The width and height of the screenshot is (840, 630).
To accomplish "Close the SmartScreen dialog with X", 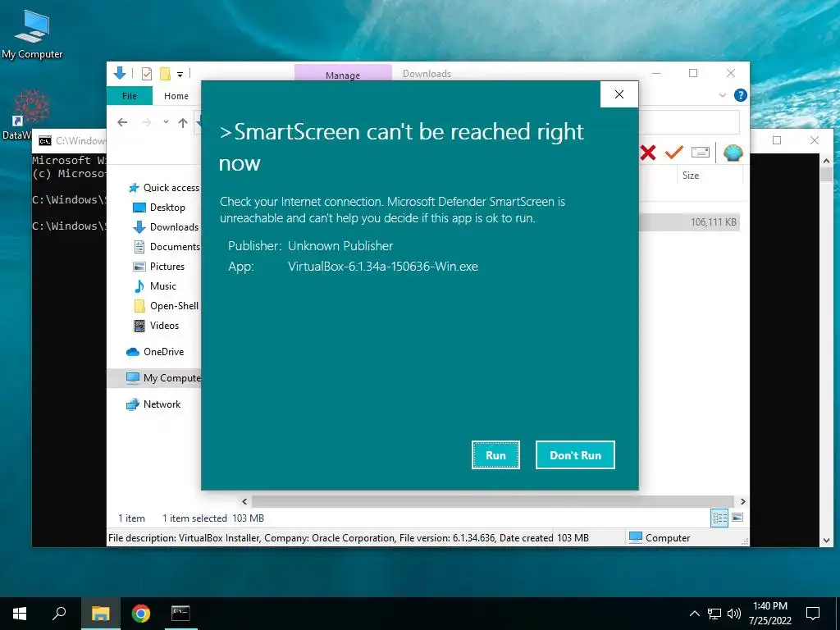I will coord(619,94).
